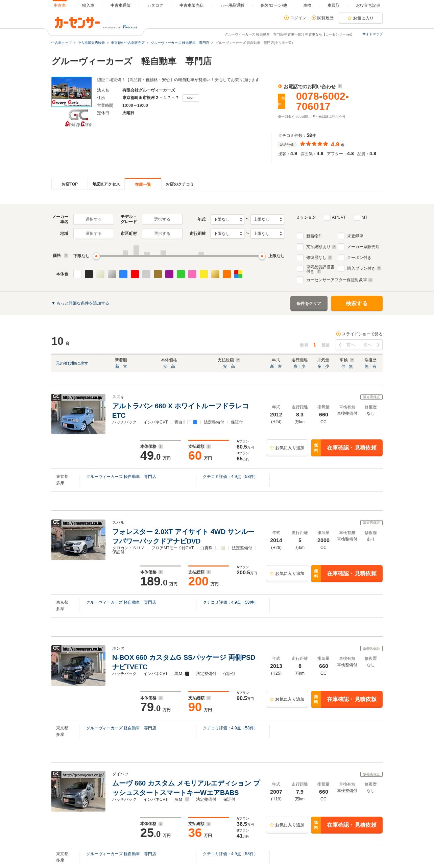Click the Groovy Car's shop logo
The width and height of the screenshot is (434, 868).
(78, 119)
